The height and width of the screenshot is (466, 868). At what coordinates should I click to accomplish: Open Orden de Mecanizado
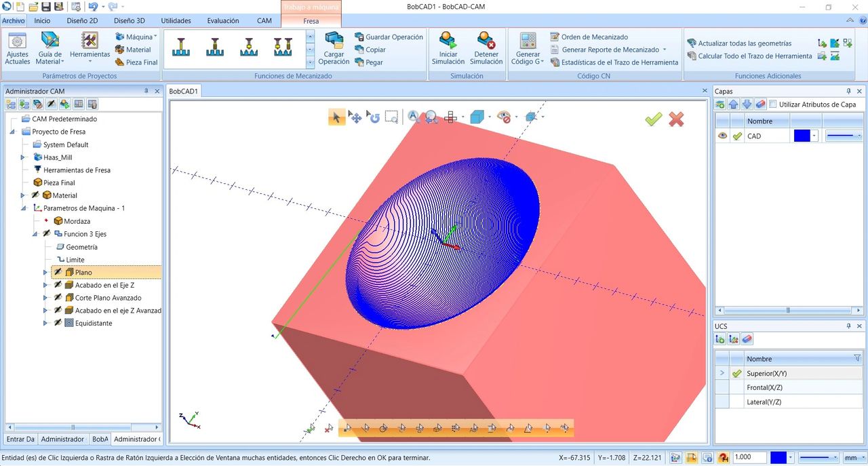pos(589,37)
